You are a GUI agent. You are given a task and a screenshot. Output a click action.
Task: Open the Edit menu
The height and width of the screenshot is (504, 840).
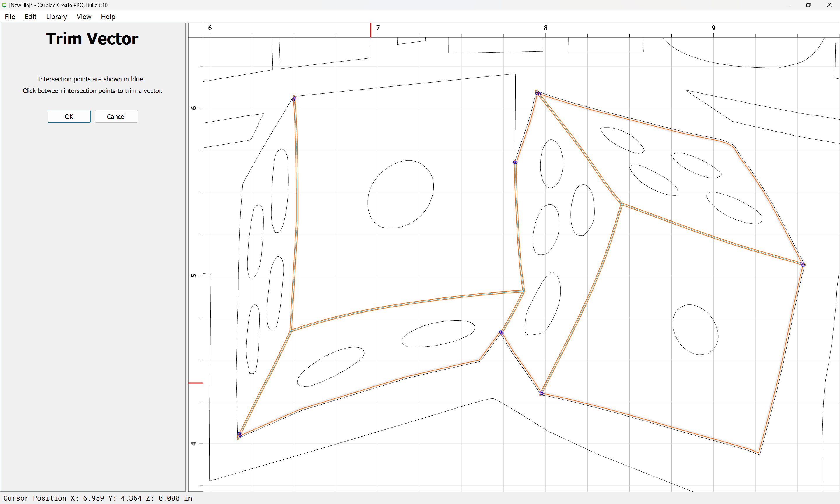point(30,17)
